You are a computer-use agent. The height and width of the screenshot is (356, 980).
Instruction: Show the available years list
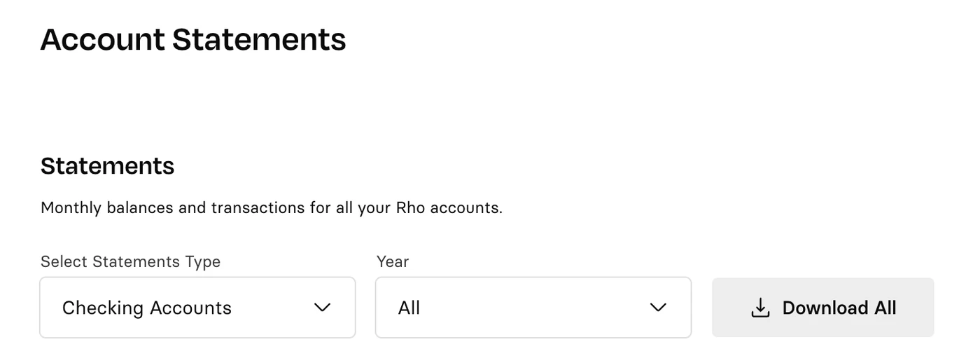pyautogui.click(x=533, y=308)
